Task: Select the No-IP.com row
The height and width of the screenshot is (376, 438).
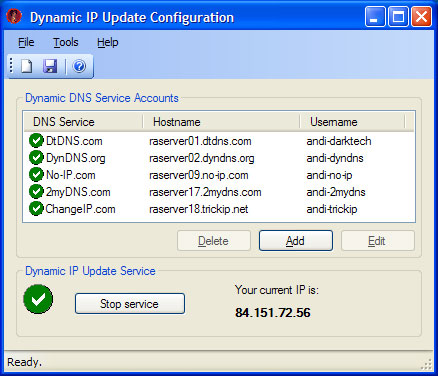Action: (219, 175)
